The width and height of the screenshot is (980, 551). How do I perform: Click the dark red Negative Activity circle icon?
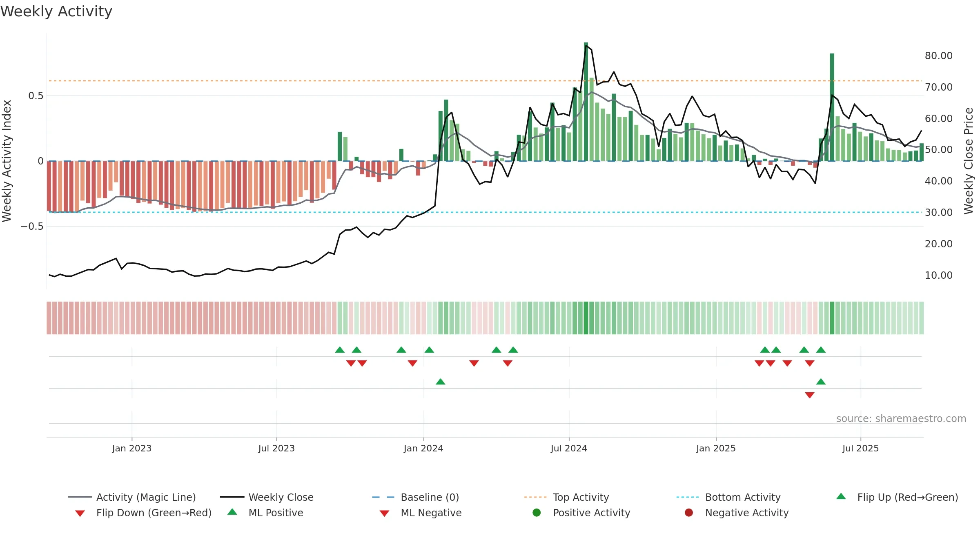point(689,513)
